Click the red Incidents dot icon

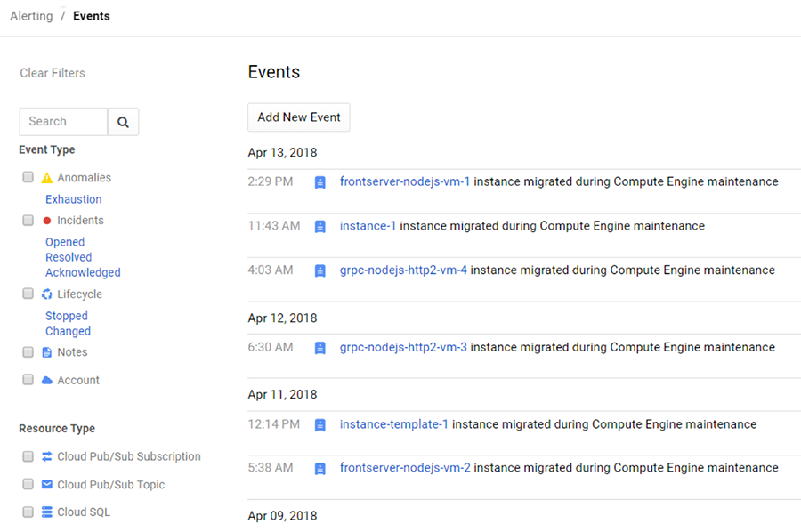coord(47,221)
